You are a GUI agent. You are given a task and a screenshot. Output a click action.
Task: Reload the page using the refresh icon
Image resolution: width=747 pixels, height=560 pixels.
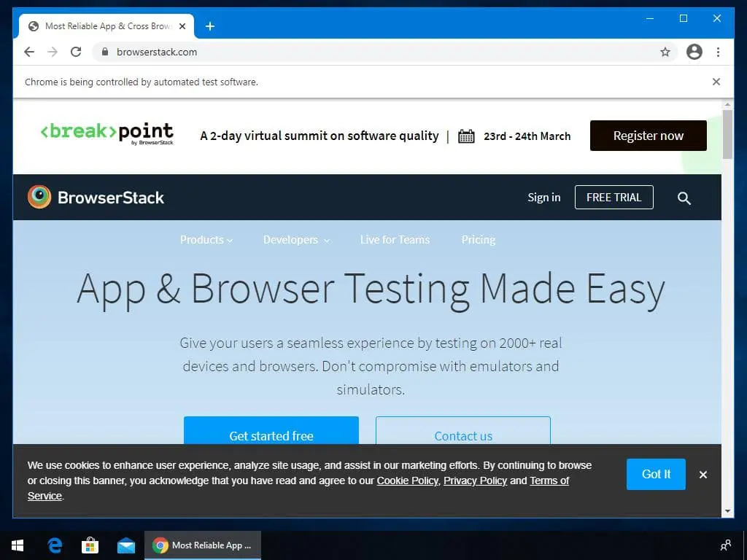(76, 52)
